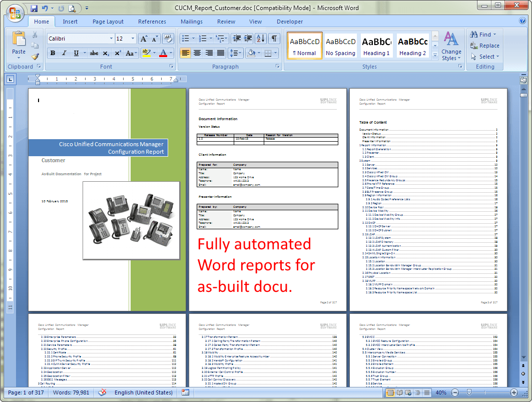The width and height of the screenshot is (532, 402).
Task: Apply the No Spacing style
Action: point(340,46)
